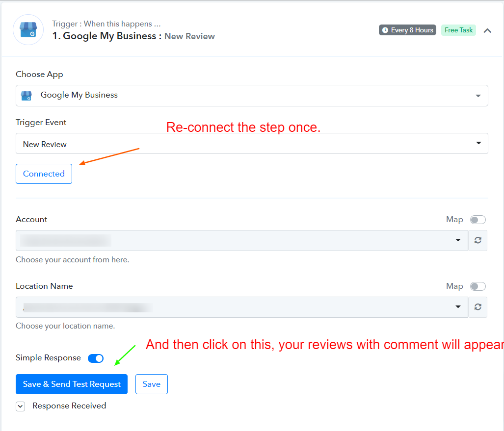
Task: Toggle the Map switch for Location Name
Action: (x=477, y=286)
